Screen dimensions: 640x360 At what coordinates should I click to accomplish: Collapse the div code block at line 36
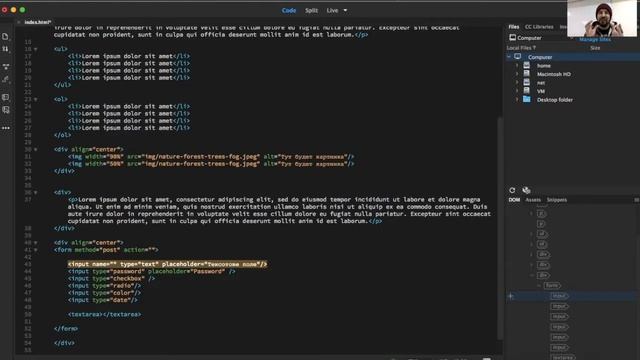pyautogui.click(x=36, y=193)
